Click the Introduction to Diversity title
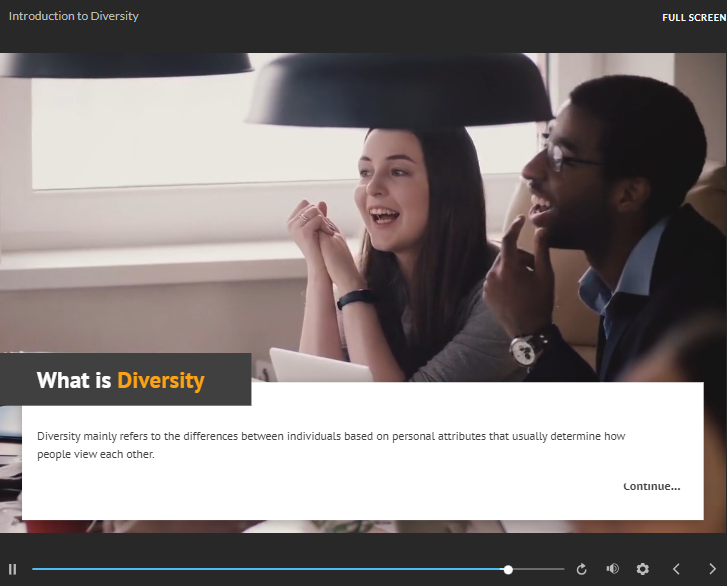The height and width of the screenshot is (586, 727). tap(74, 16)
